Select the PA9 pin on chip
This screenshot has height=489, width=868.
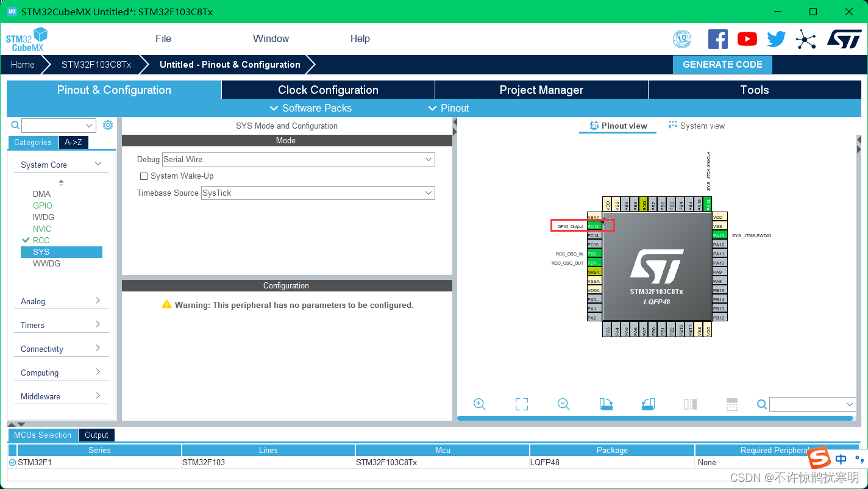tap(720, 272)
